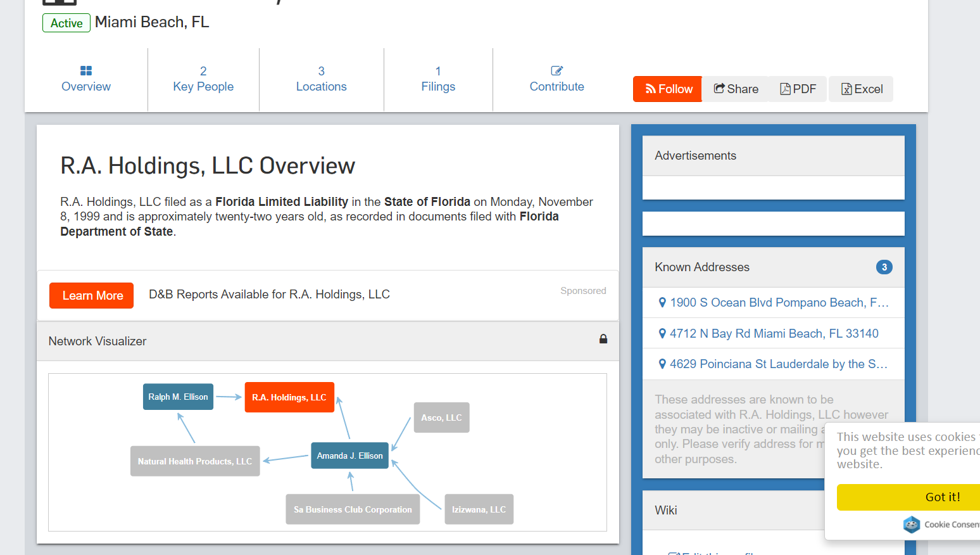Click the Wiki panel header
Viewport: 980px width, 555px height.
[734, 511]
